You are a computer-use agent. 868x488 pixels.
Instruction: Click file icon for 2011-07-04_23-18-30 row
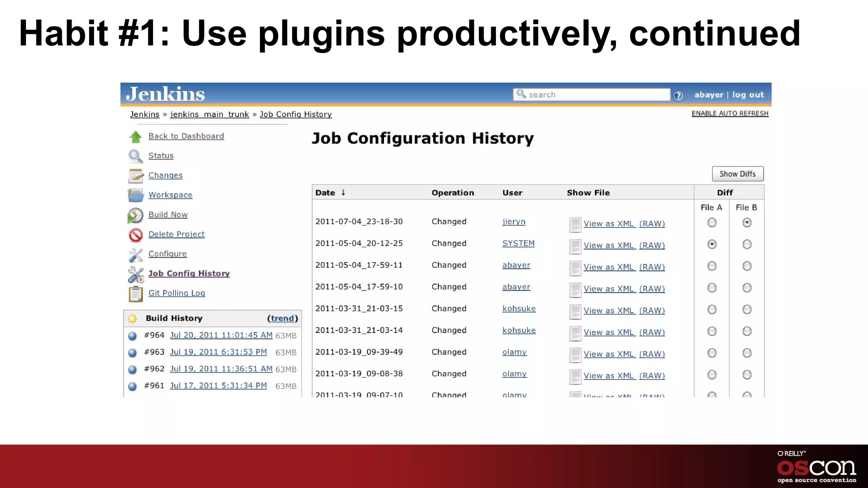pyautogui.click(x=575, y=225)
